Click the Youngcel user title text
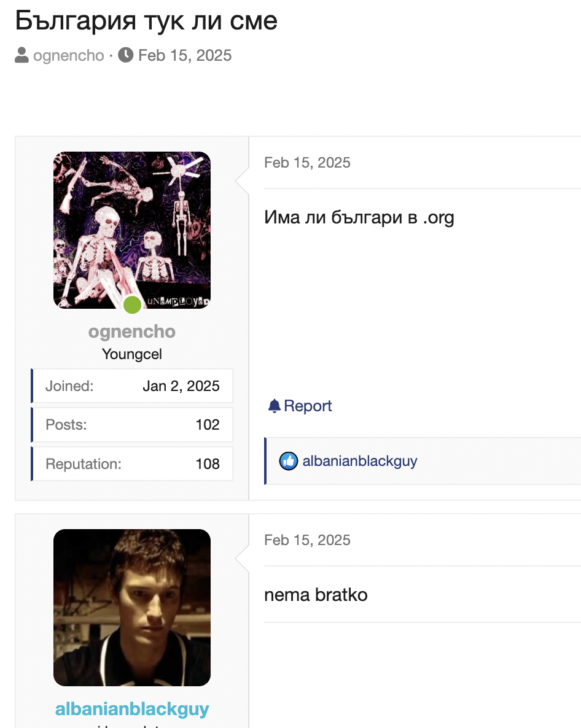Viewport: 581px width, 728px height. tap(132, 354)
